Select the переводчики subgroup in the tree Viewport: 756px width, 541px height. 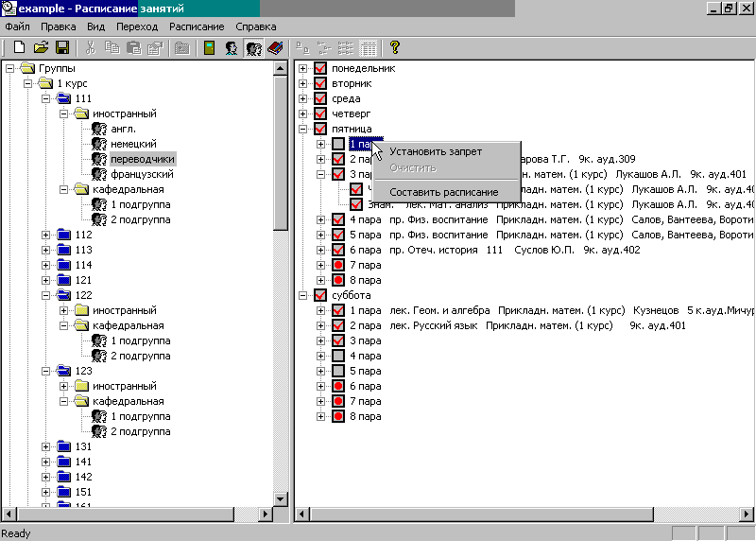pos(142,159)
